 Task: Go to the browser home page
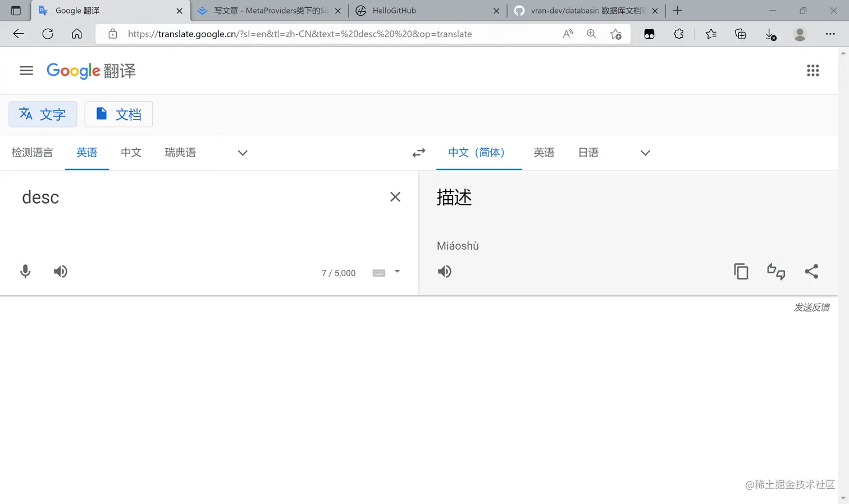(77, 34)
